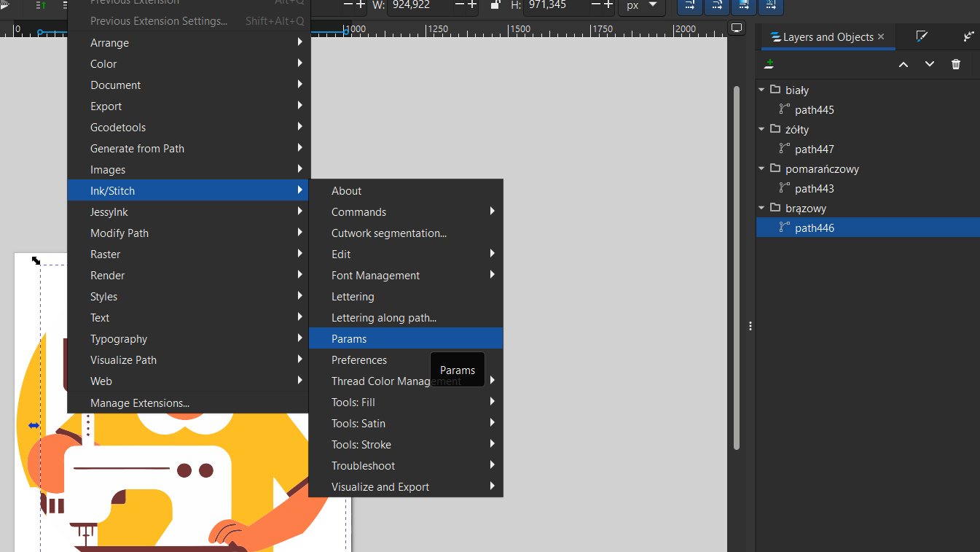The width and height of the screenshot is (980, 552).
Task: Choose Lettering along path
Action: [x=406, y=318]
